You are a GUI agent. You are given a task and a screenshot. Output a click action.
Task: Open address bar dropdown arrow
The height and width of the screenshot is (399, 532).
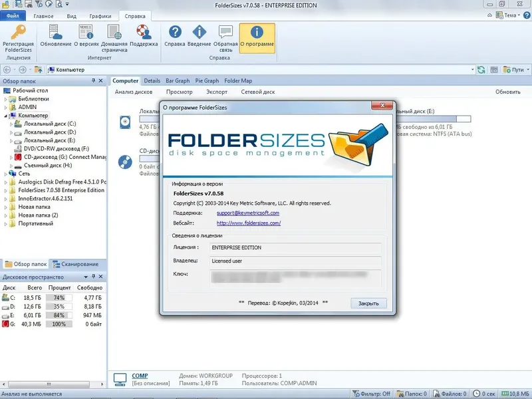pos(473,70)
